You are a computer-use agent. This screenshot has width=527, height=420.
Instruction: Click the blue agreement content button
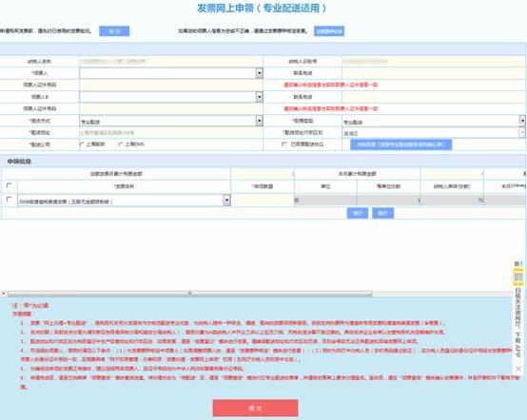tap(401, 144)
